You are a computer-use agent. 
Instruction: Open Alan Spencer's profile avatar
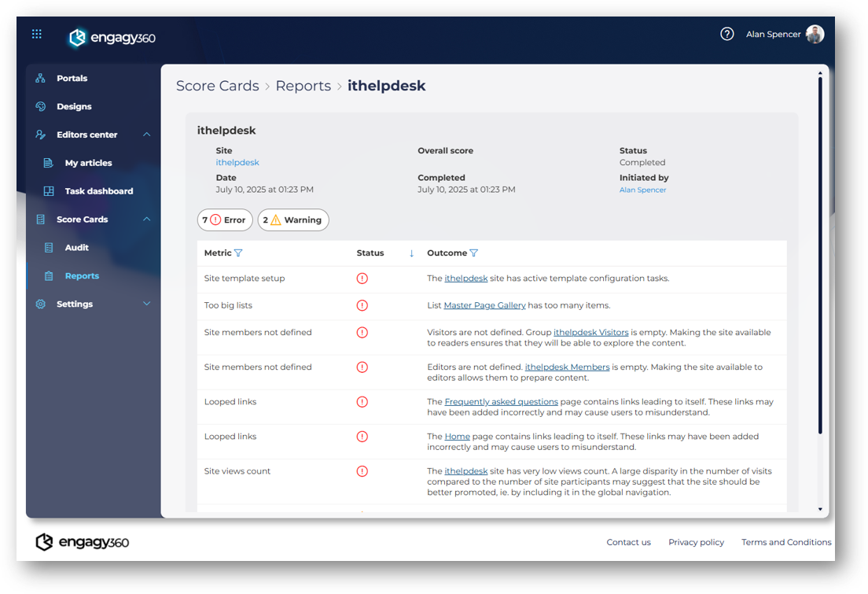815,34
